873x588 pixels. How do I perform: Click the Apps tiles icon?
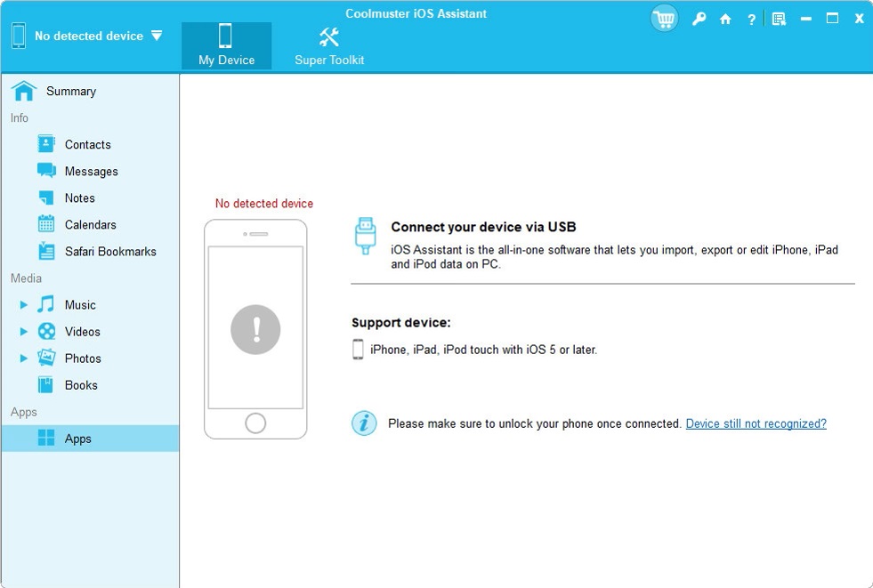(46, 438)
